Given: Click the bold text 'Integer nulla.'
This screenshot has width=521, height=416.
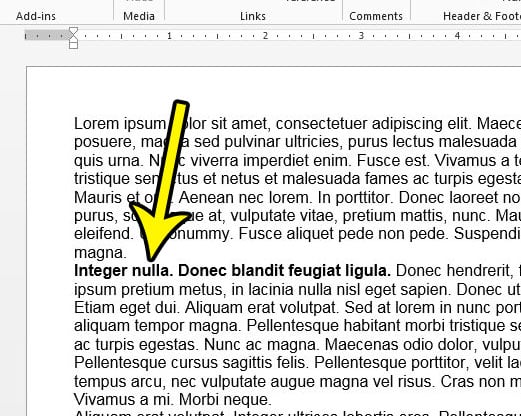Looking at the screenshot, I should 124,271.
